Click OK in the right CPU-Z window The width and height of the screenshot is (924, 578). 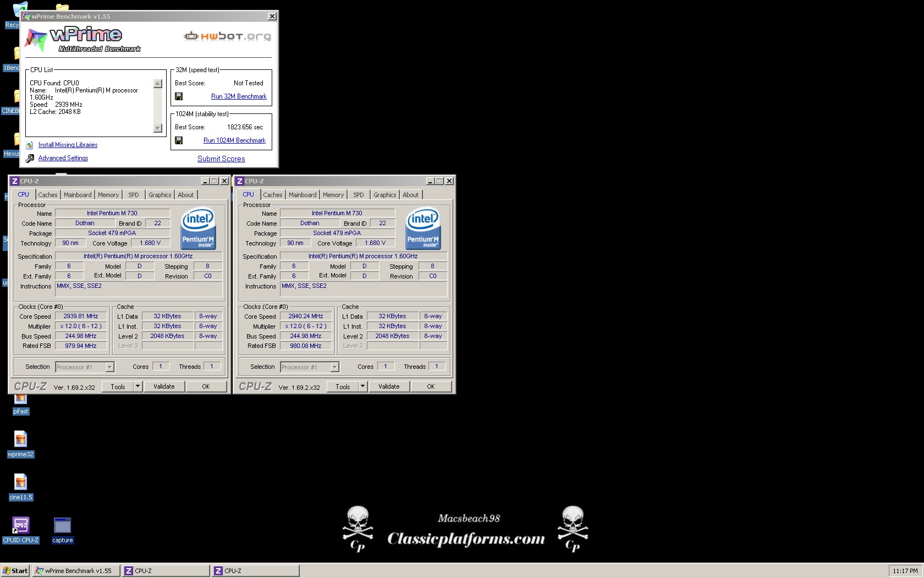pyautogui.click(x=431, y=386)
